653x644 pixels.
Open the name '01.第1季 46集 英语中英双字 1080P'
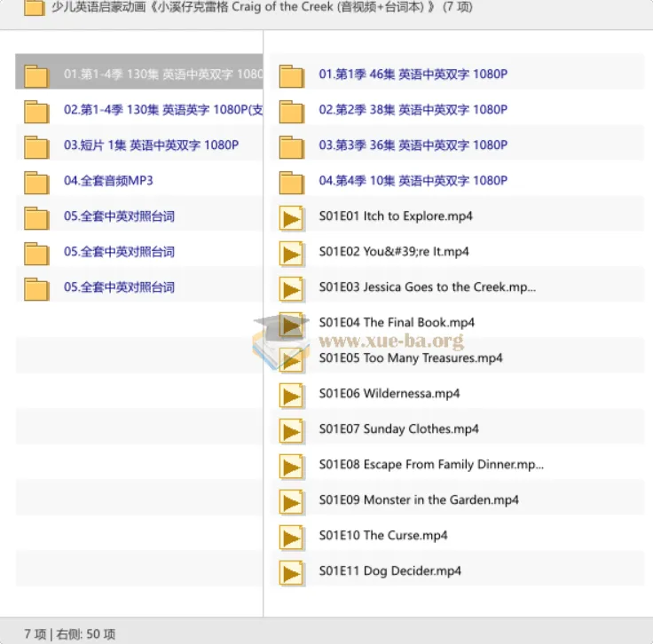click(x=413, y=75)
